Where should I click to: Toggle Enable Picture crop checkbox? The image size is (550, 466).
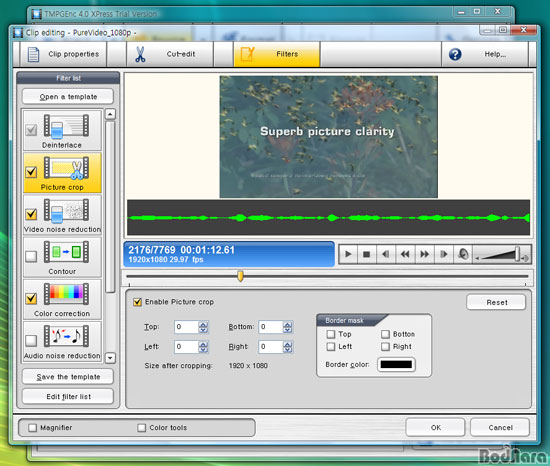click(x=138, y=302)
